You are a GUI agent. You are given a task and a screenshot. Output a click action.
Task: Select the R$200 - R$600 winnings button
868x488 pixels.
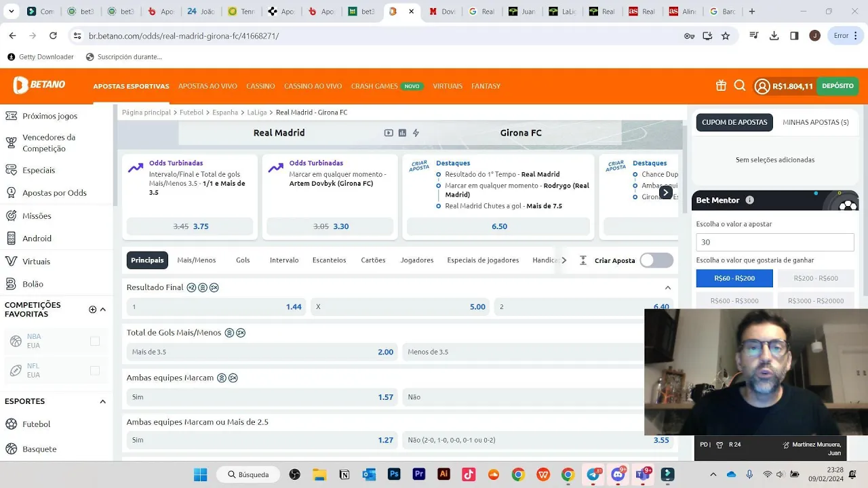(816, 279)
